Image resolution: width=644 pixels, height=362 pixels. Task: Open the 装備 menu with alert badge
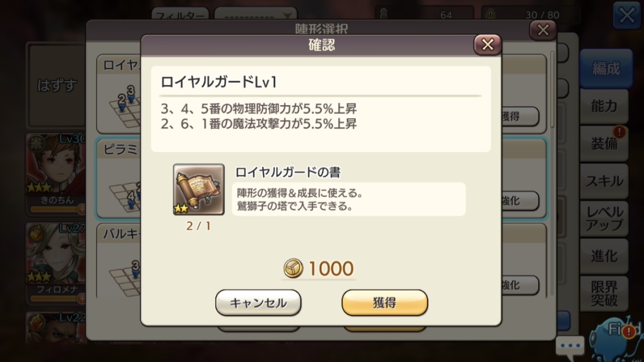point(604,144)
